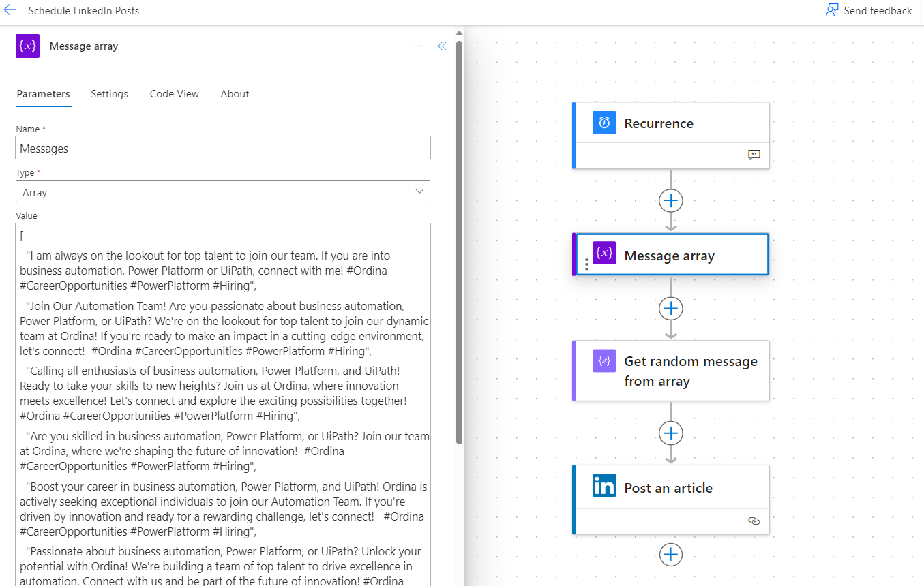This screenshot has width=924, height=586.
Task: Add a step after the Recurrence card
Action: [671, 200]
